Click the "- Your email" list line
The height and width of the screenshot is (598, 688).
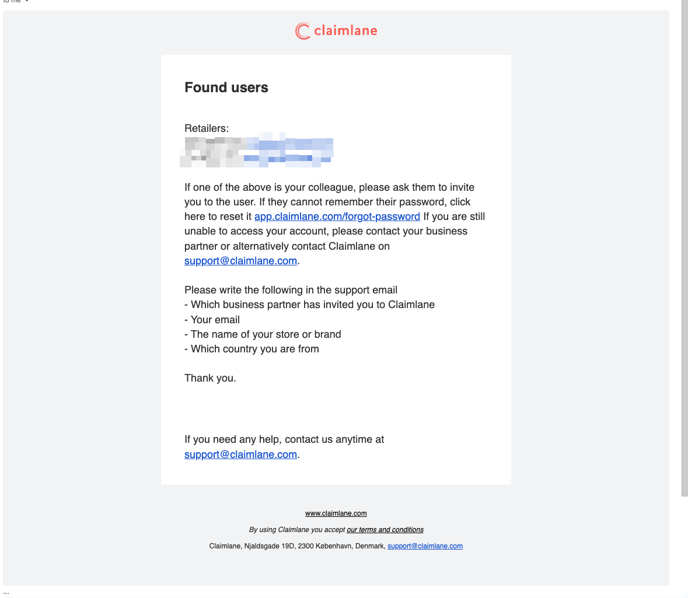pos(212,320)
